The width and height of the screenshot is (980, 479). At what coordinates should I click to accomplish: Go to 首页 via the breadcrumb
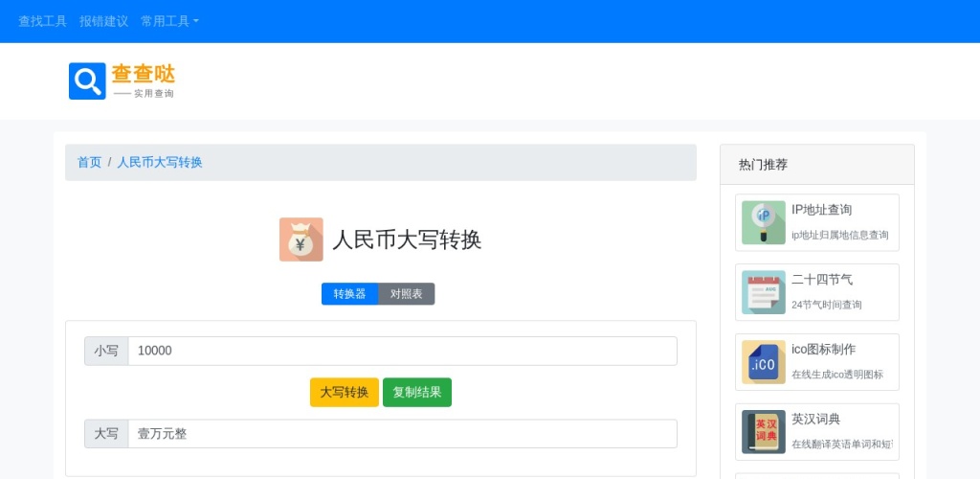click(89, 163)
